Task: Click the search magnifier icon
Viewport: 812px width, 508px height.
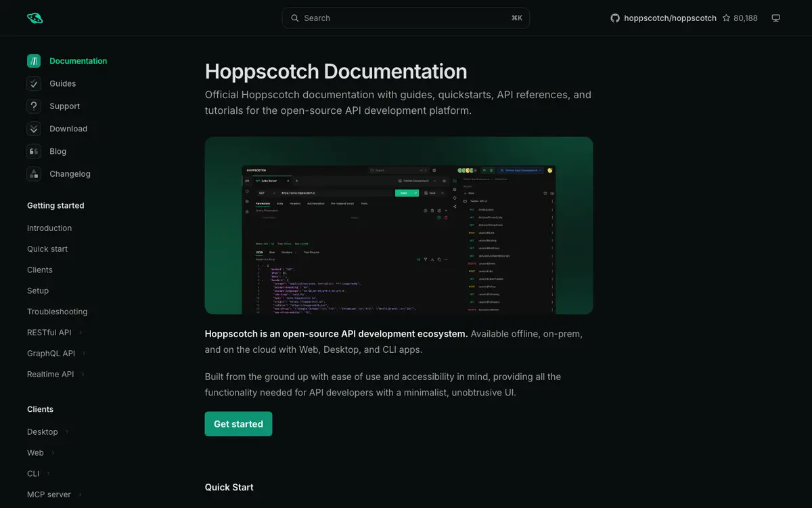Action: [295, 18]
